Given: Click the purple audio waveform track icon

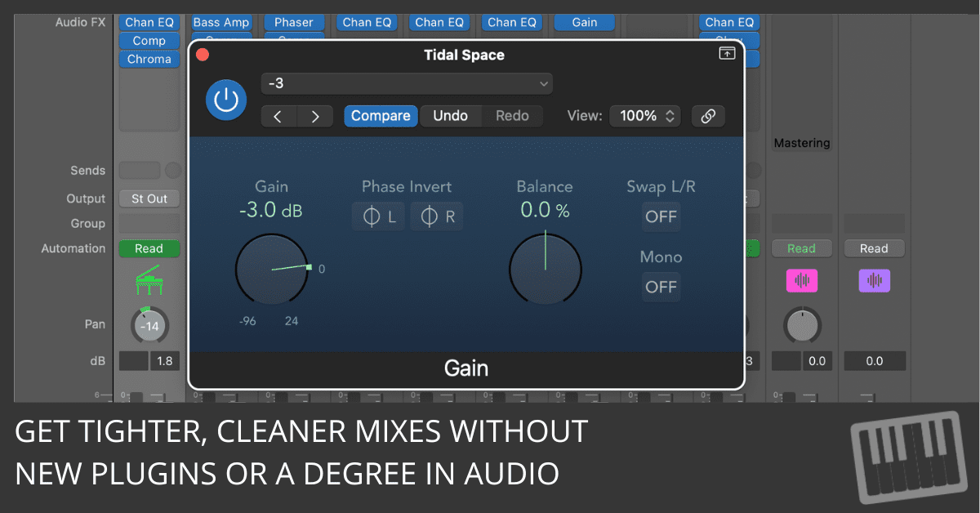Looking at the screenshot, I should pyautogui.click(x=874, y=281).
